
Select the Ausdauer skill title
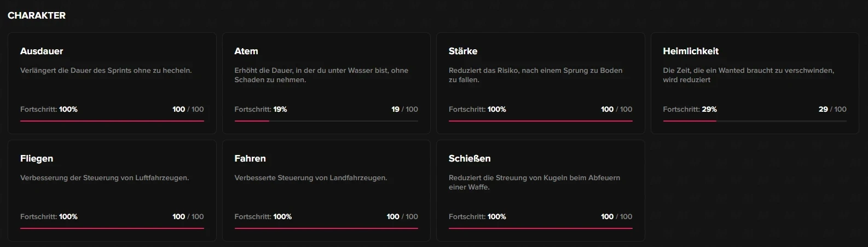42,51
